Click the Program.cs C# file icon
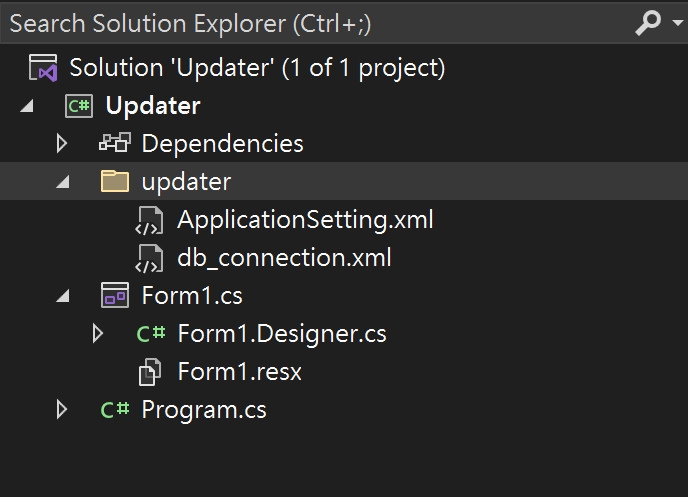The height and width of the screenshot is (497, 688). point(115,410)
